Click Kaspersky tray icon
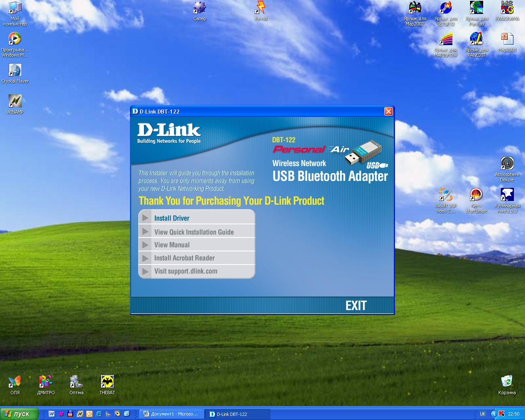Screen dimensions: 525x420 [501, 414]
